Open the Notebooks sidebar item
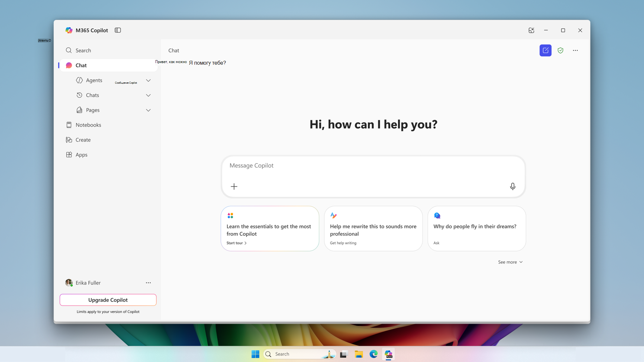This screenshot has height=362, width=644. click(x=88, y=125)
